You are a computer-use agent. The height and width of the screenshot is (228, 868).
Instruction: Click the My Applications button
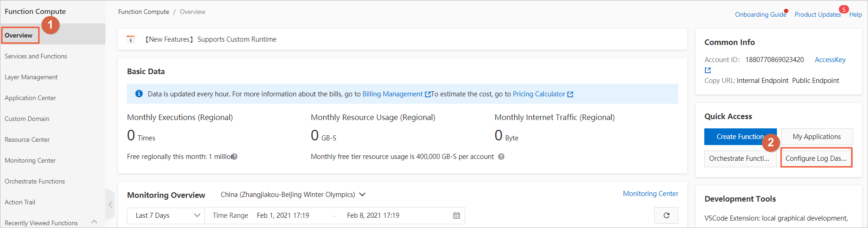pos(816,137)
